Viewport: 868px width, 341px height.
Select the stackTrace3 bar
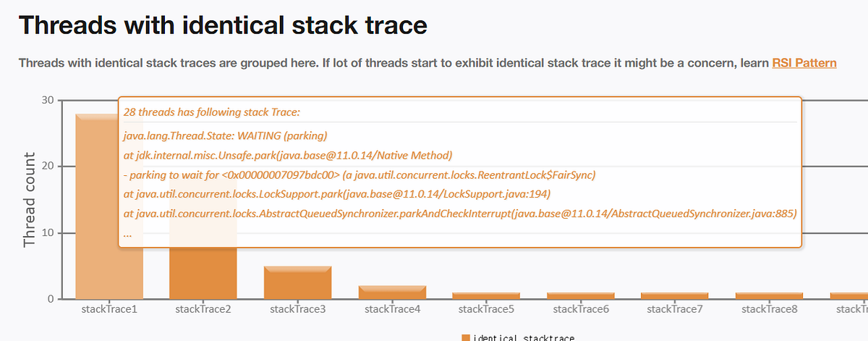(x=297, y=282)
